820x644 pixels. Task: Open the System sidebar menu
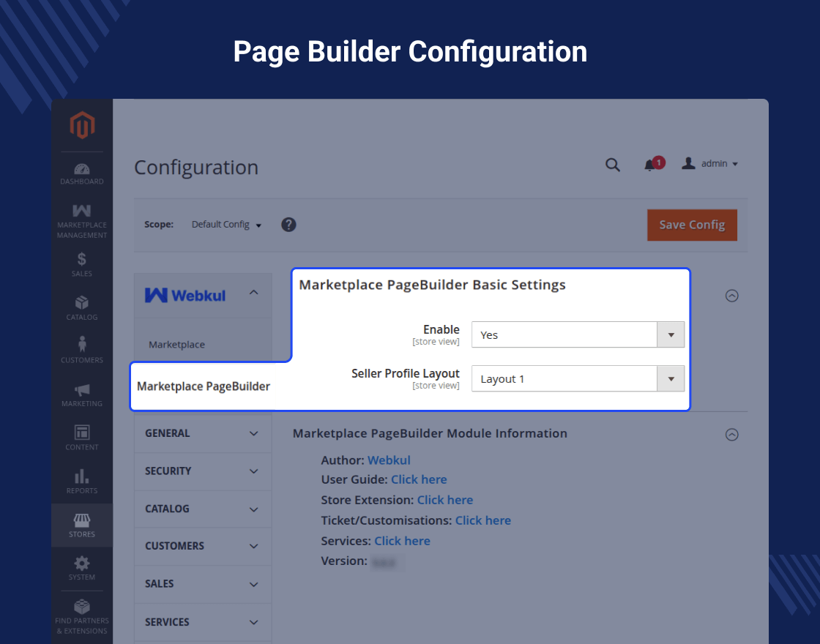click(x=81, y=568)
